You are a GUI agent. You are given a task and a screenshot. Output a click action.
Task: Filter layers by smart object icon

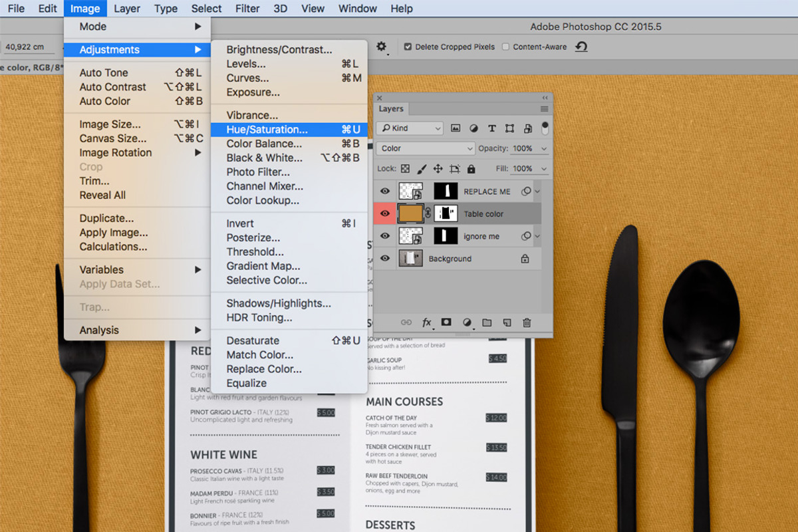point(527,128)
